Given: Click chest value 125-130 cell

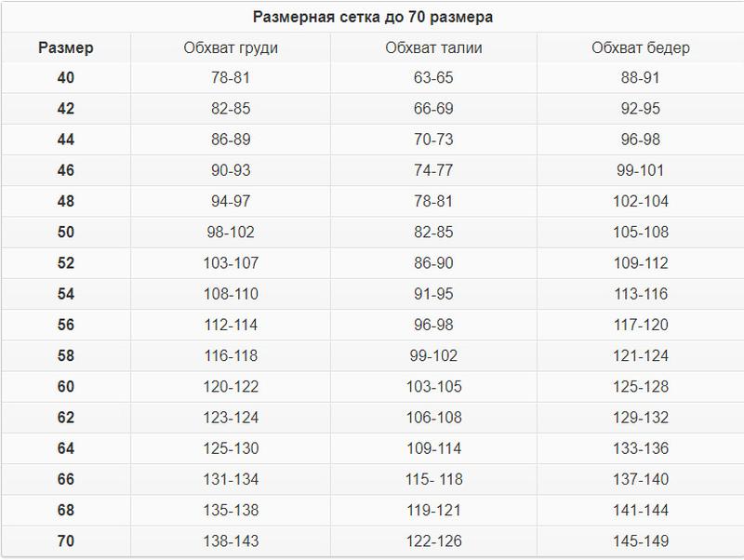Looking at the screenshot, I should [231, 448].
